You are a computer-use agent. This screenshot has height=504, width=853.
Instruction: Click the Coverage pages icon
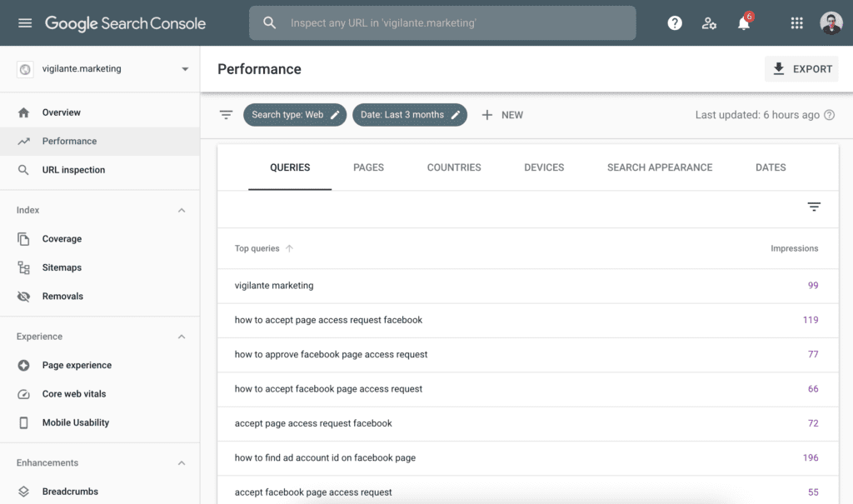(x=23, y=239)
